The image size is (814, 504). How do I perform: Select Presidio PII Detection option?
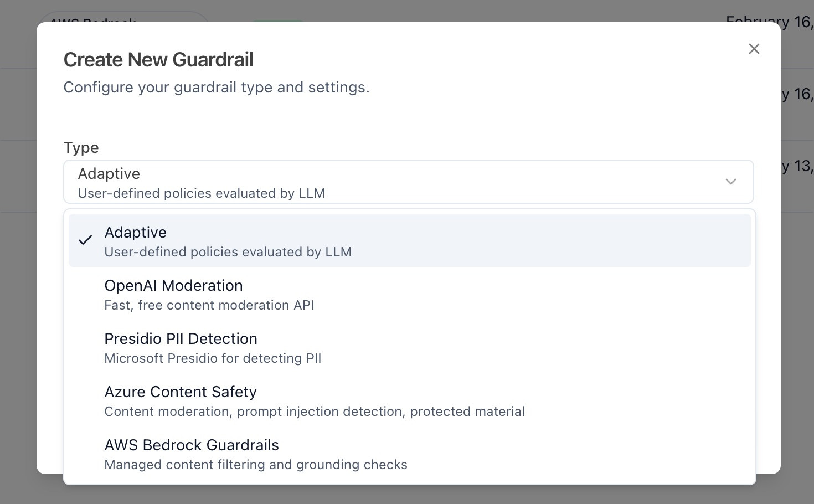(x=181, y=339)
